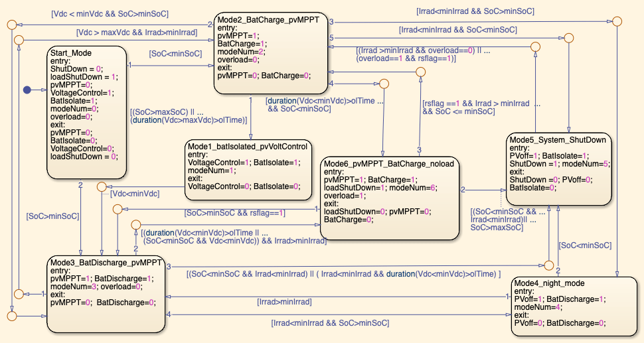This screenshot has height=343, width=644.
Task: Select the [Vdc > maxVdc && Irrad>minIrrad] transition label
Action: coord(137,33)
